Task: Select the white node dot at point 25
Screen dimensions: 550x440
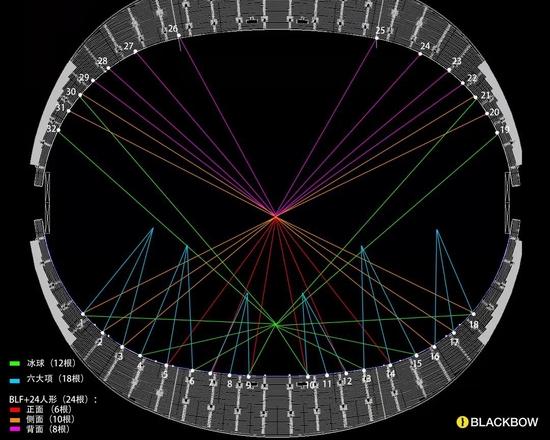Action: click(377, 38)
